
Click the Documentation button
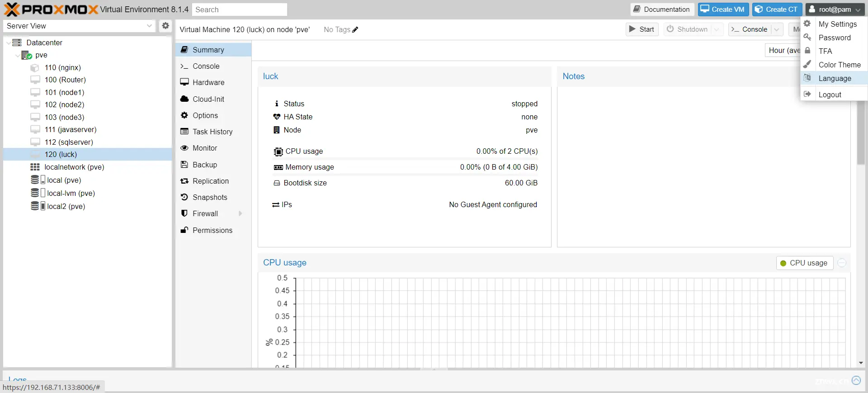(662, 9)
